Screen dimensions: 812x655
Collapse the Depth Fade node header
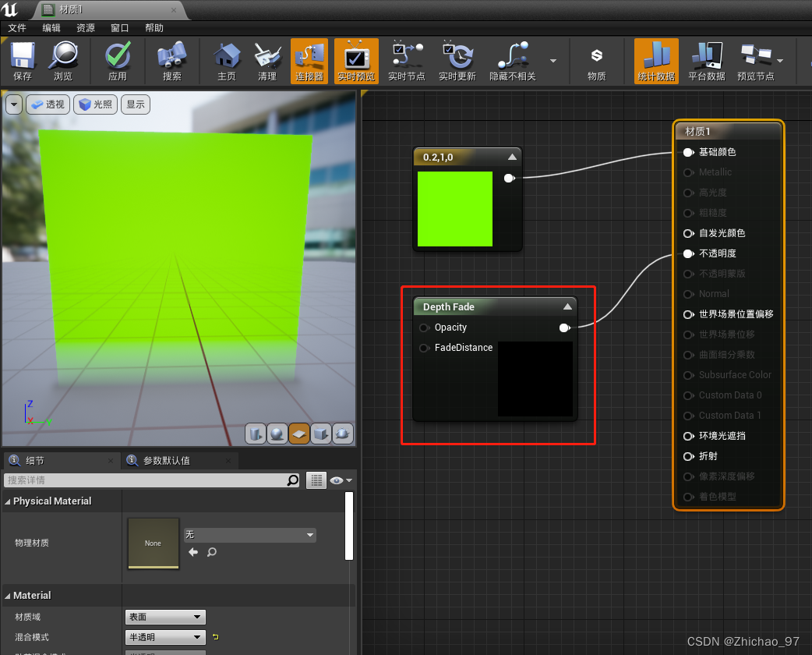click(x=567, y=306)
